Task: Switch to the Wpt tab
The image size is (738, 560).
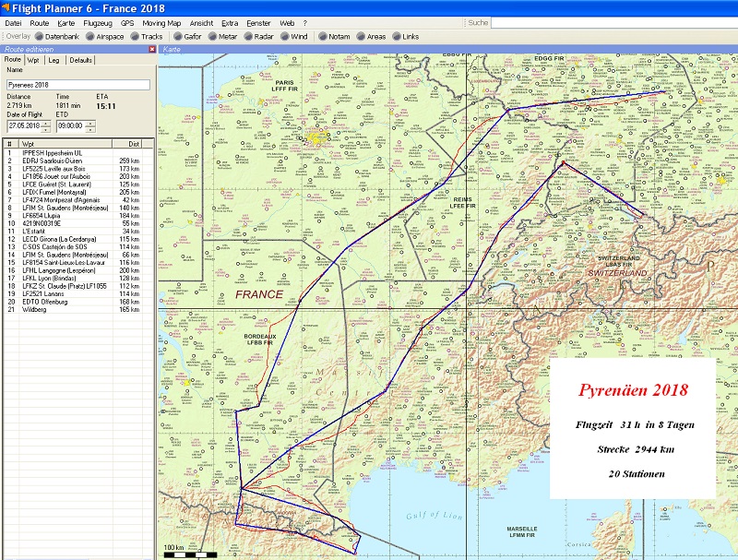Action: [33, 60]
